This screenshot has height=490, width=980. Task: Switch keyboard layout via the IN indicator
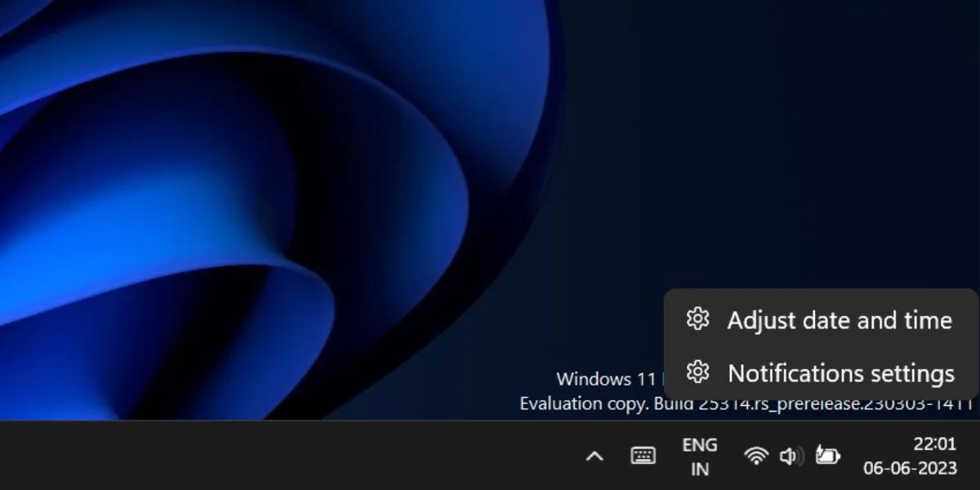coord(700,470)
